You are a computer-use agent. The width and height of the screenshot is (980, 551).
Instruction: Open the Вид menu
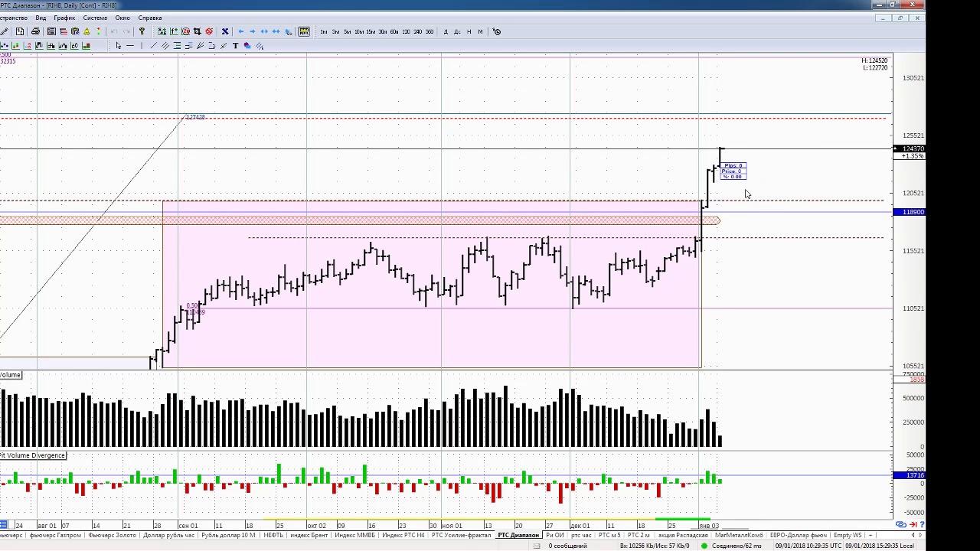pos(41,18)
